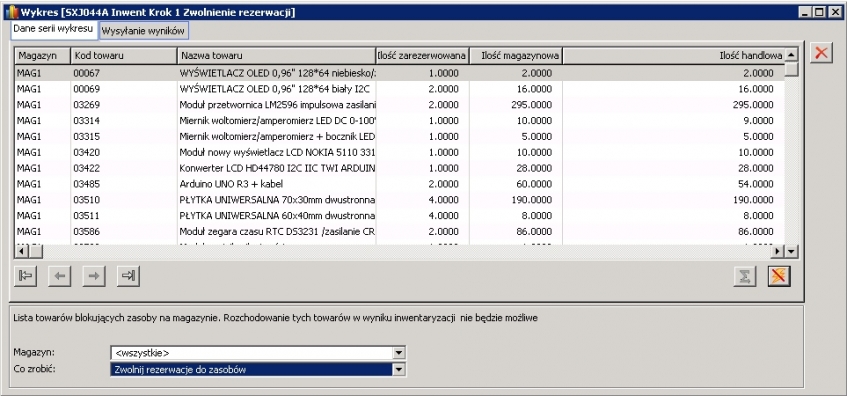Screen dimensions: 847x396
Task: Click PŁYTKA UNIWERSALNA 70x30mm dwustronna cell
Action: [x=277, y=200]
